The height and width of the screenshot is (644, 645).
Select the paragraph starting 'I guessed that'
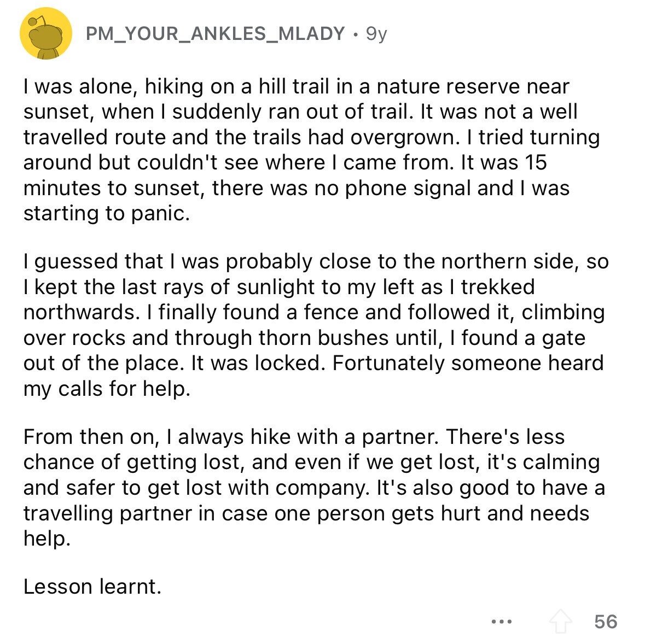coord(316,325)
